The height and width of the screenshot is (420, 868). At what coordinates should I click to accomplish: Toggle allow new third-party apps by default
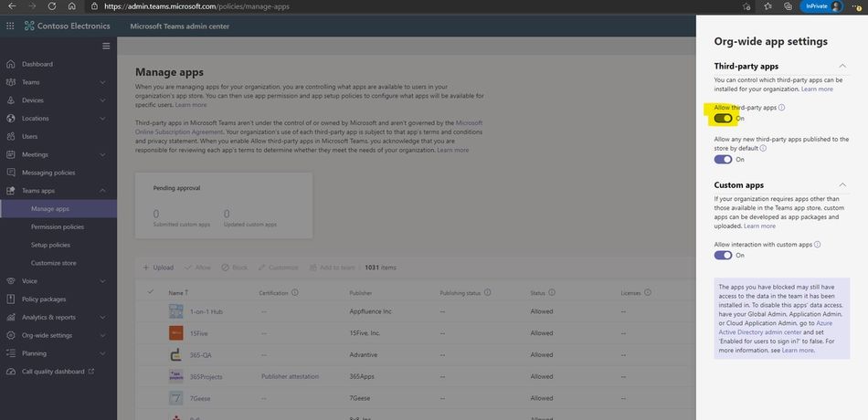[x=723, y=160]
